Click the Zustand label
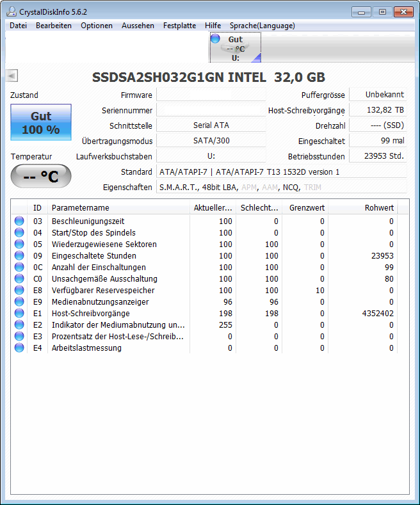 point(24,95)
